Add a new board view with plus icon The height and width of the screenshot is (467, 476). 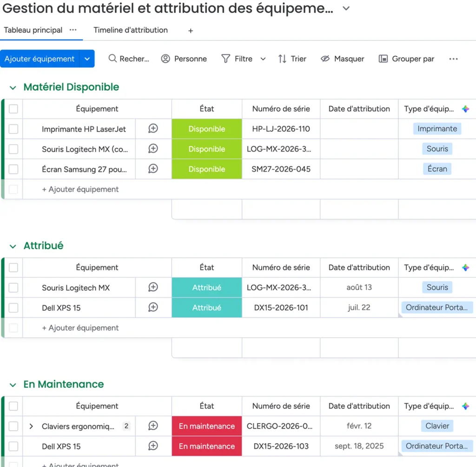click(191, 31)
